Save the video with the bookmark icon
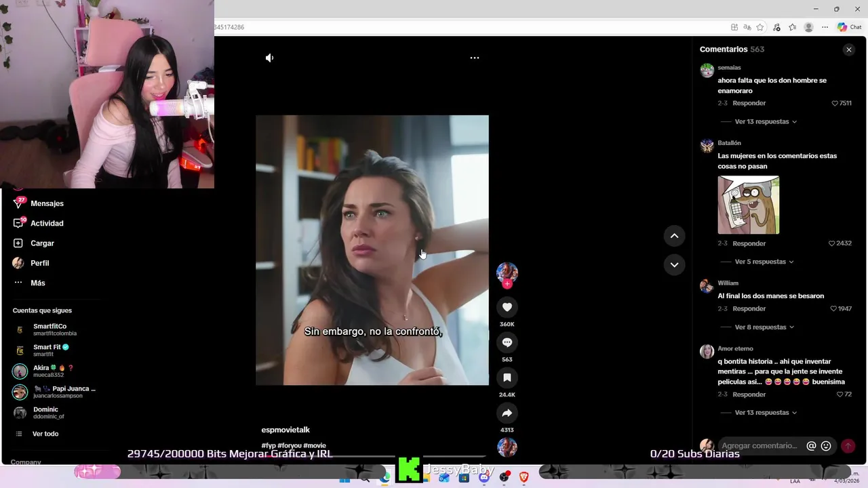Screen dimensions: 868x488 (x=507, y=378)
